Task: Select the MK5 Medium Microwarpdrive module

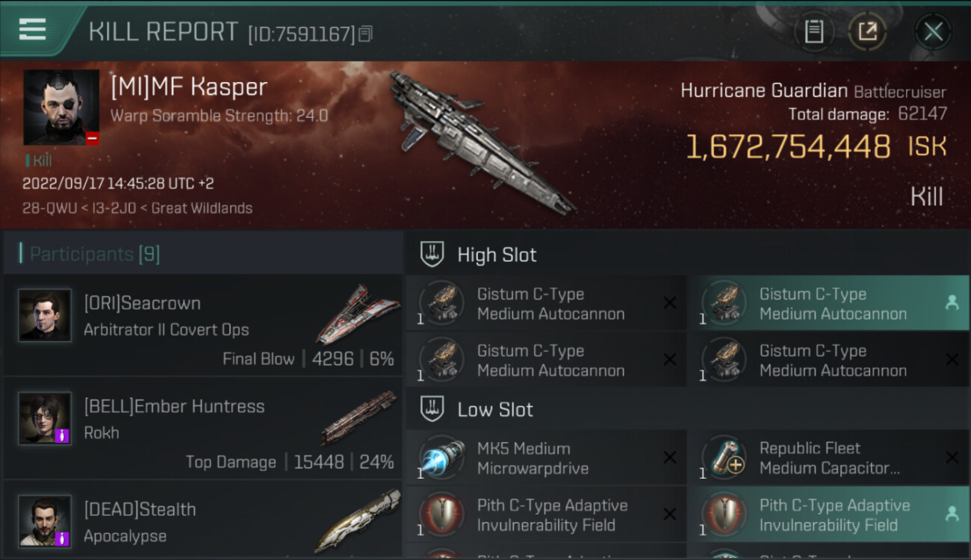Action: 546,458
